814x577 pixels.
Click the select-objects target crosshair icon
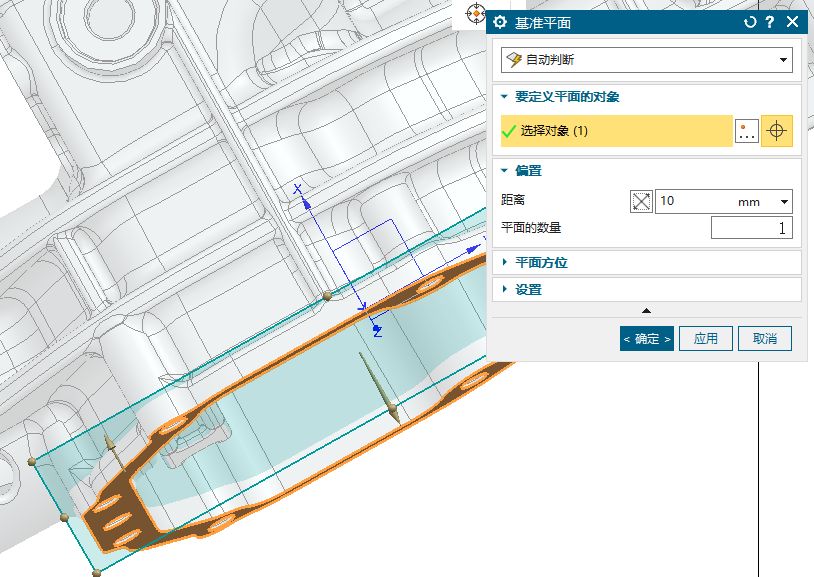click(x=777, y=131)
